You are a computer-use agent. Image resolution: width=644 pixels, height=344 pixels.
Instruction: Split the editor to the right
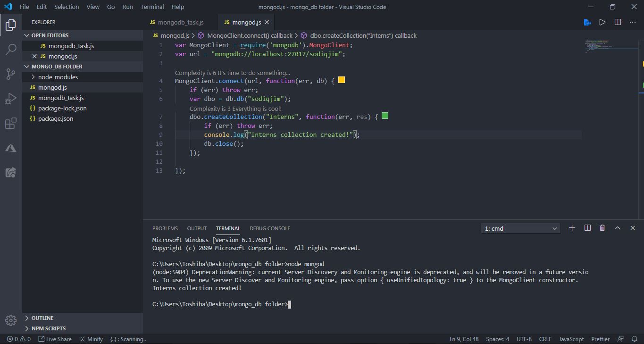click(x=618, y=22)
